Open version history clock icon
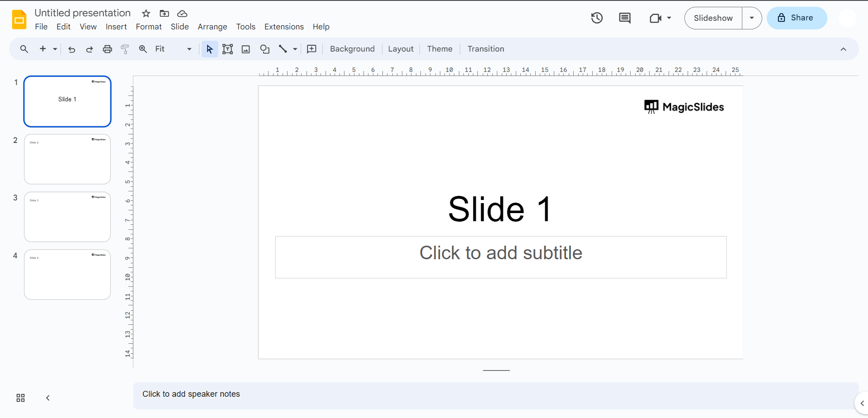The height and width of the screenshot is (418, 868). [597, 18]
